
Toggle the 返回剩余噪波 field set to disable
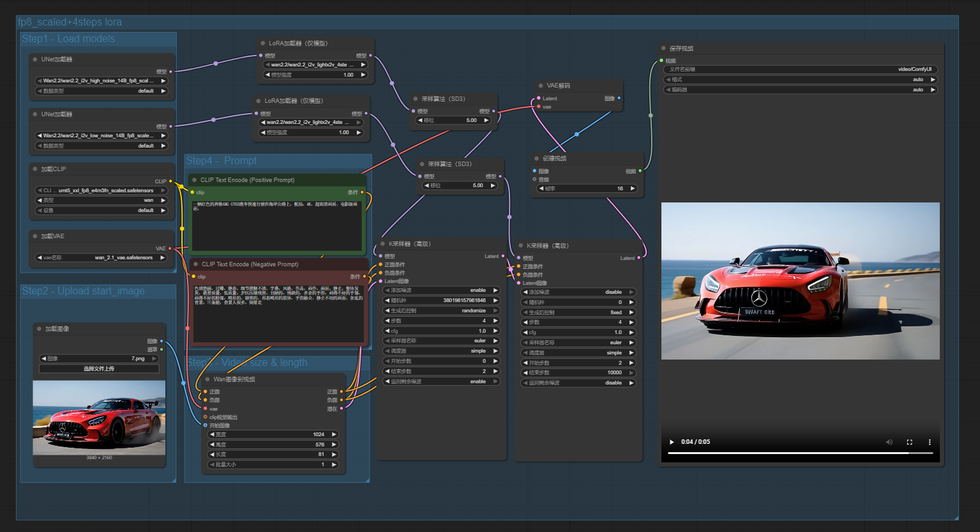578,383
